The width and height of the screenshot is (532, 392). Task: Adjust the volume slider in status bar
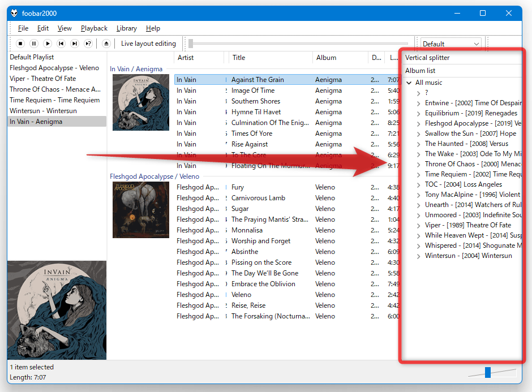coord(488,372)
